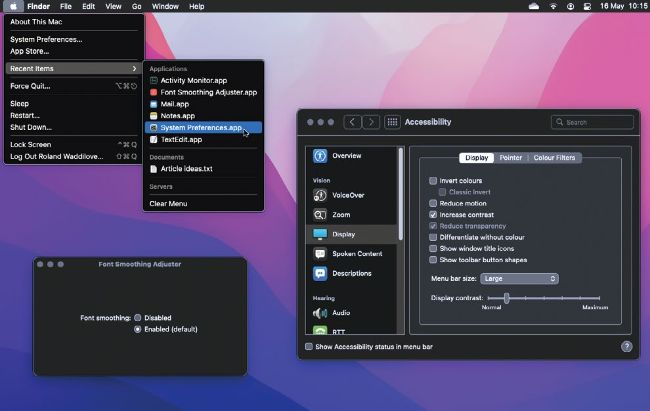Enable Reduce motion checkbox

[x=433, y=203]
